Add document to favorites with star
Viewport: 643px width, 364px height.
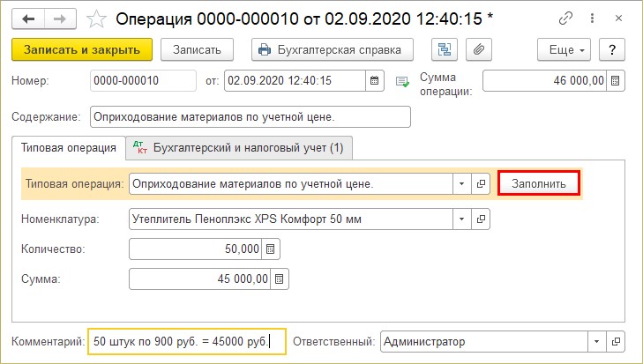click(96, 19)
